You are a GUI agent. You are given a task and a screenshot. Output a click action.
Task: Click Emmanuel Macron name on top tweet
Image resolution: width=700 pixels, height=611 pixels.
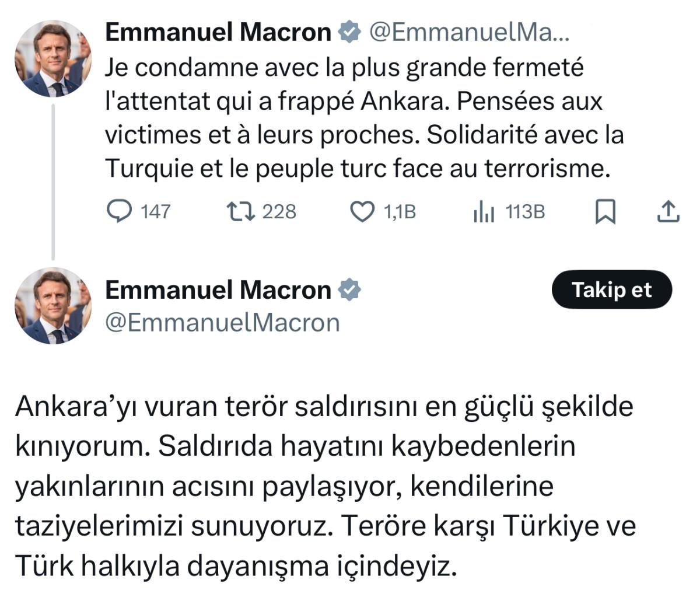(218, 32)
